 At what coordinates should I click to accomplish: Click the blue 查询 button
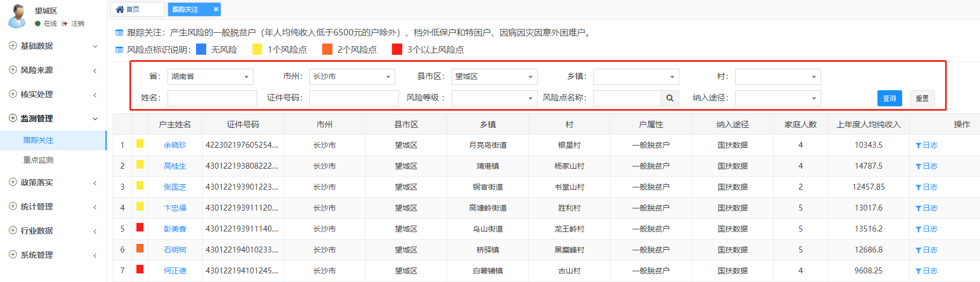coord(890,98)
